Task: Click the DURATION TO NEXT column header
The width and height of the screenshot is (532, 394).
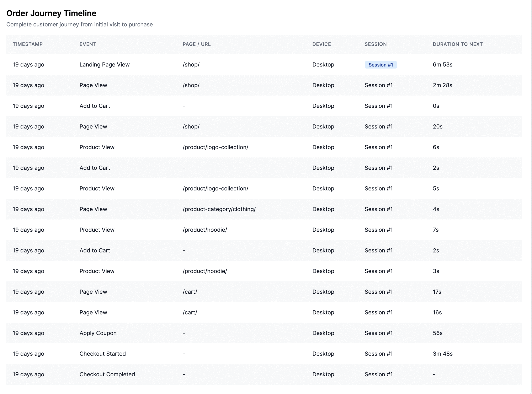Action: [x=458, y=44]
